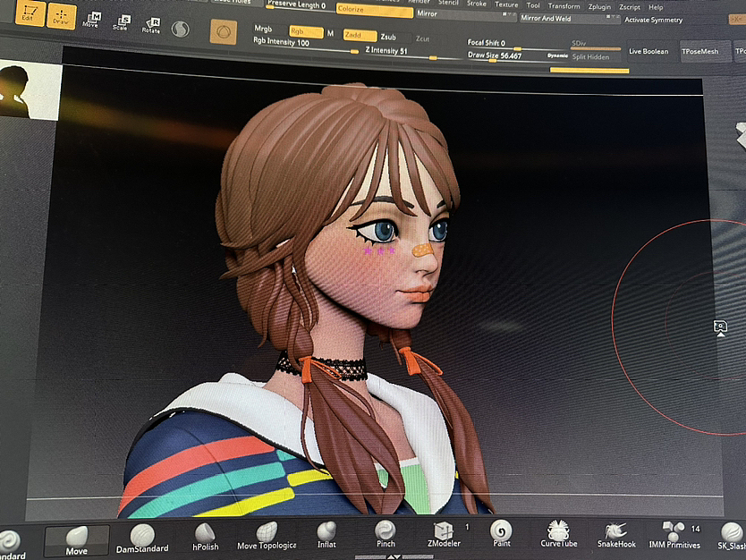Activate the Edit mode button
Image resolution: width=746 pixels, height=560 pixels.
pyautogui.click(x=30, y=13)
